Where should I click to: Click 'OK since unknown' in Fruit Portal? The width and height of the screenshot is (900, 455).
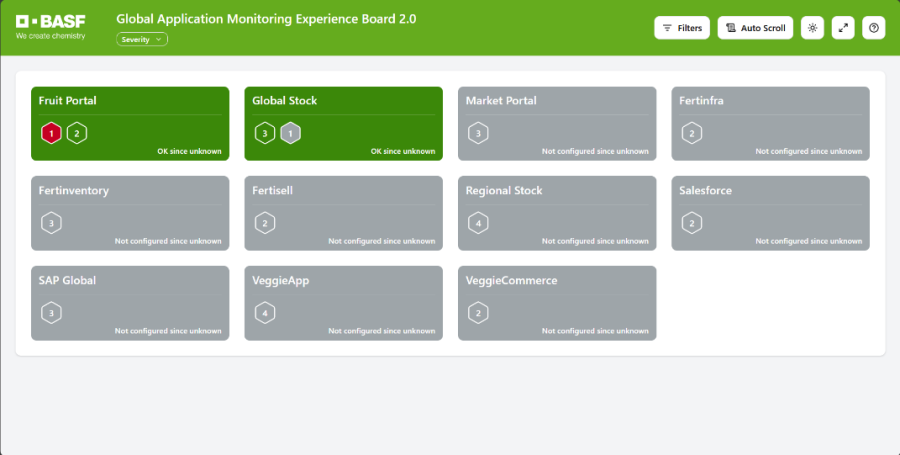[189, 151]
